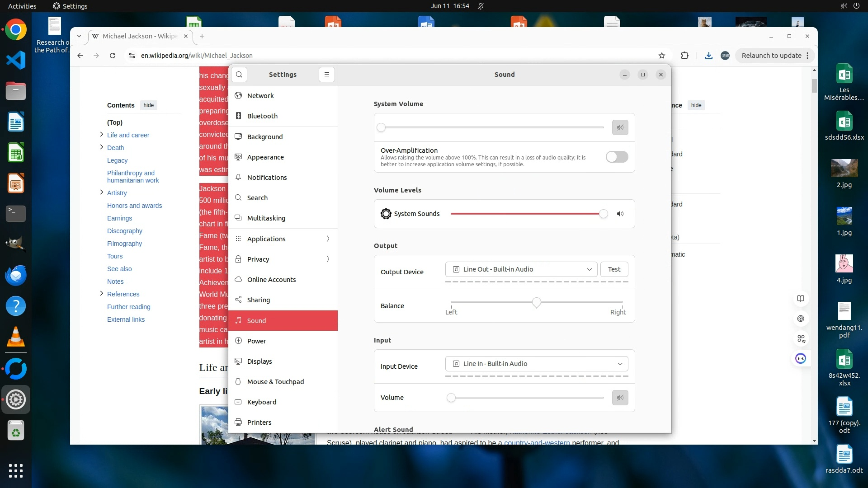
Task: Open VLC from the dock
Action: tap(16, 337)
